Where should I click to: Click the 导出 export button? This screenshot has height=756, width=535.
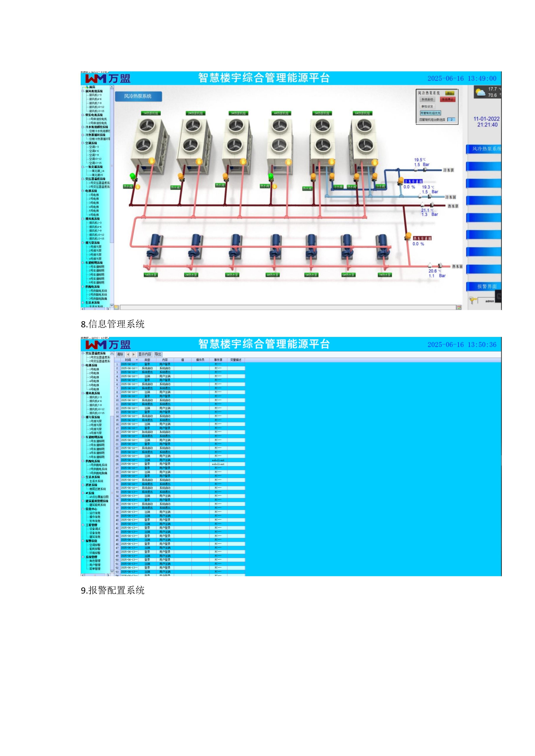158,354
